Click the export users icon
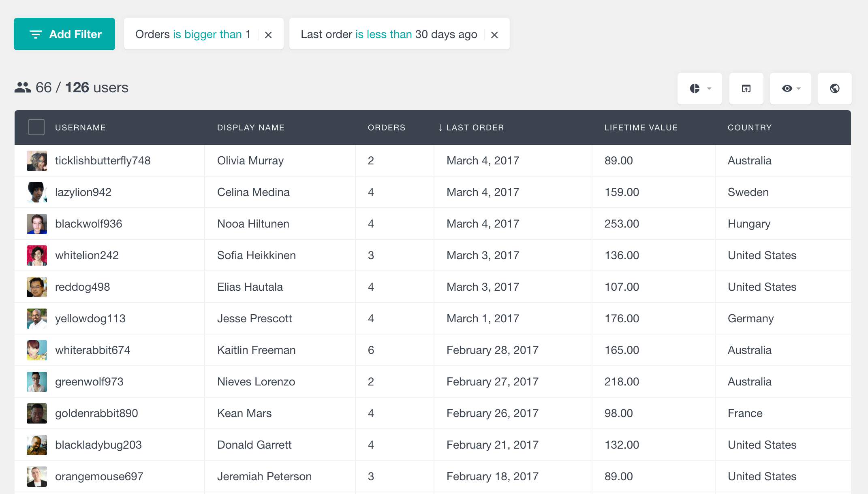Viewport: 868px width, 494px height. [746, 89]
